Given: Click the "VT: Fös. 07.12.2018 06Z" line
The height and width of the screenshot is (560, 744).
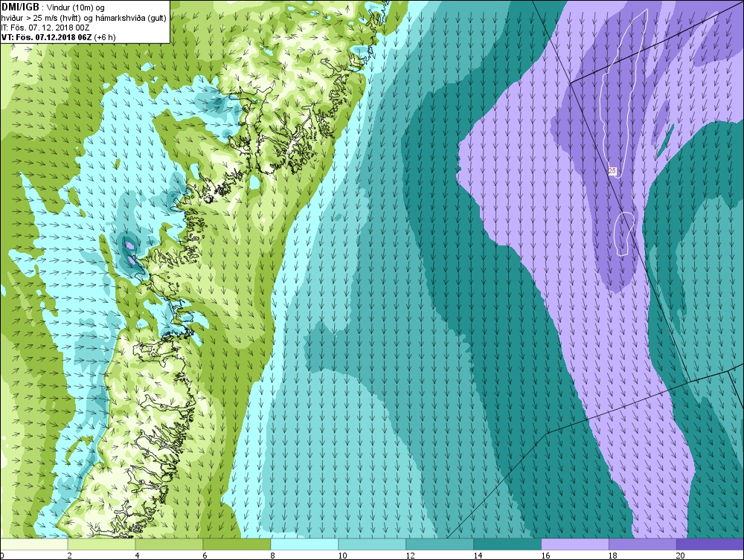Looking at the screenshot, I should 47,37.
